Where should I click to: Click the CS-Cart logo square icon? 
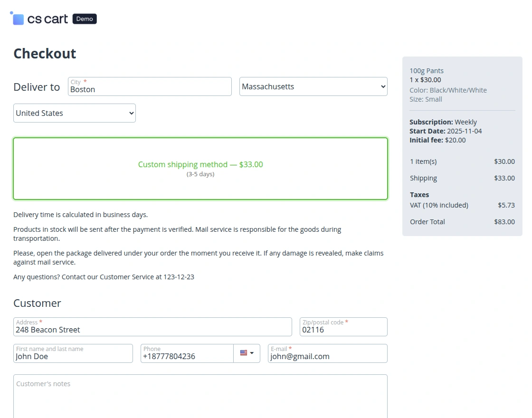tap(18, 19)
